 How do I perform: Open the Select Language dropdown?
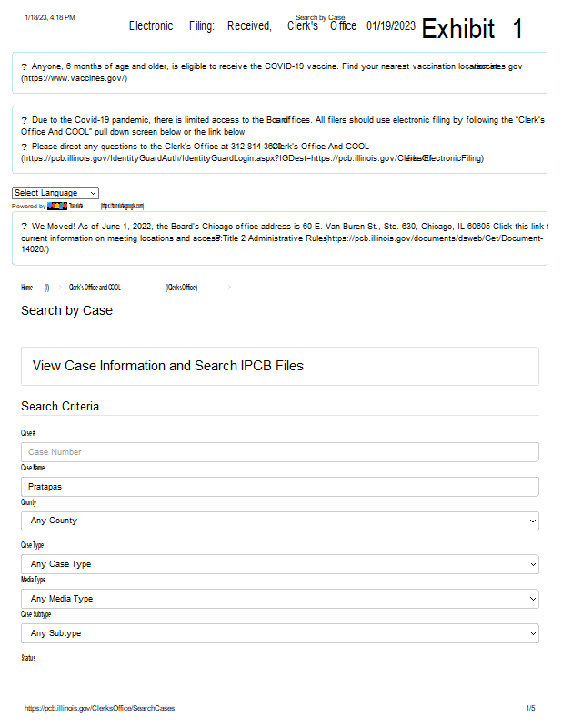pos(55,193)
